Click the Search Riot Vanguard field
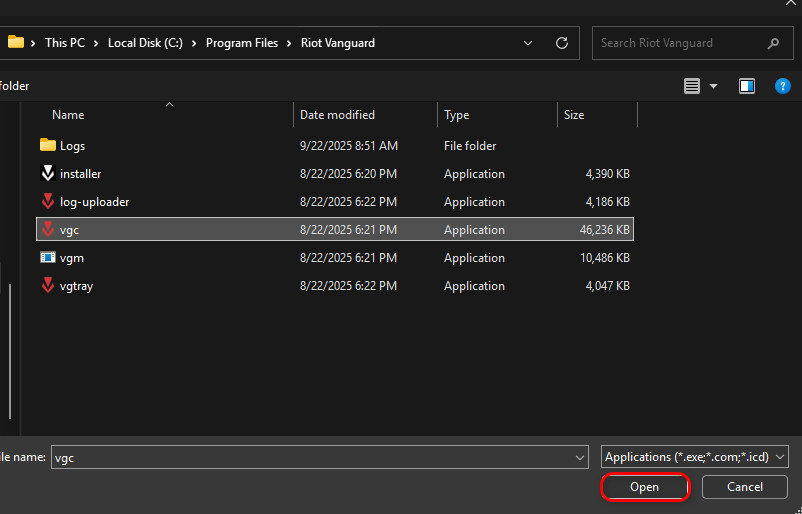This screenshot has width=802, height=514. (x=680, y=43)
